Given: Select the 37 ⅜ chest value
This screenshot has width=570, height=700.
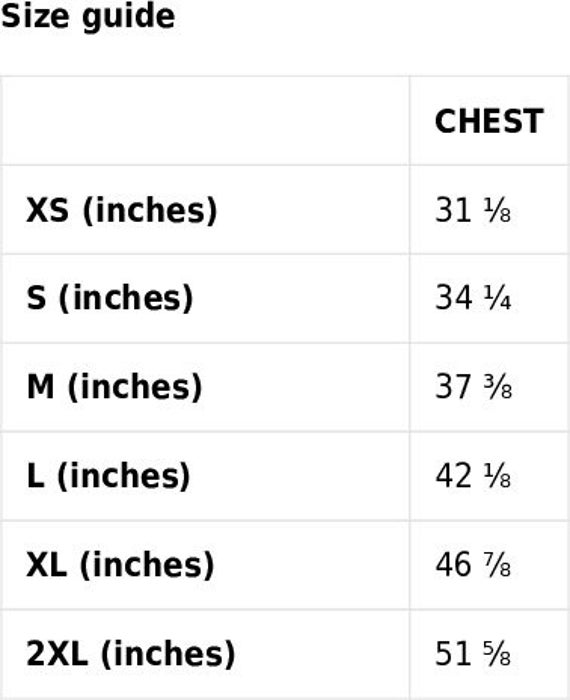Looking at the screenshot, I should [473, 387].
